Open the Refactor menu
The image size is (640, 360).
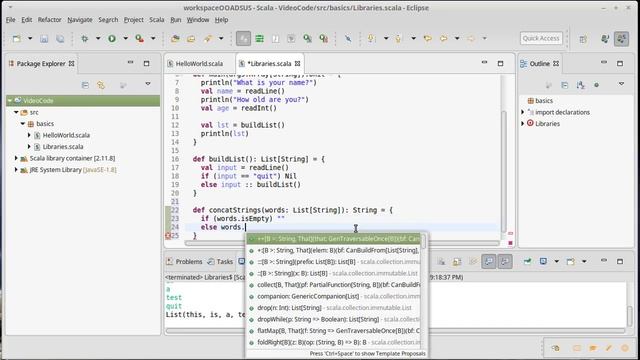(49, 20)
